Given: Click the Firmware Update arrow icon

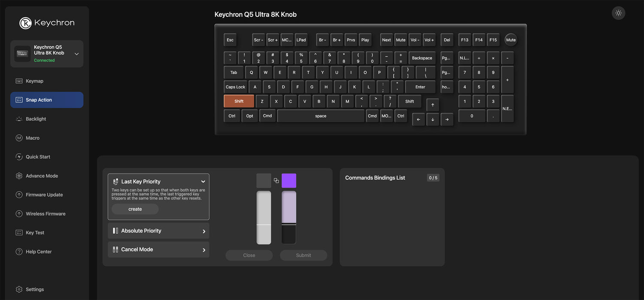Looking at the screenshot, I should [19, 194].
